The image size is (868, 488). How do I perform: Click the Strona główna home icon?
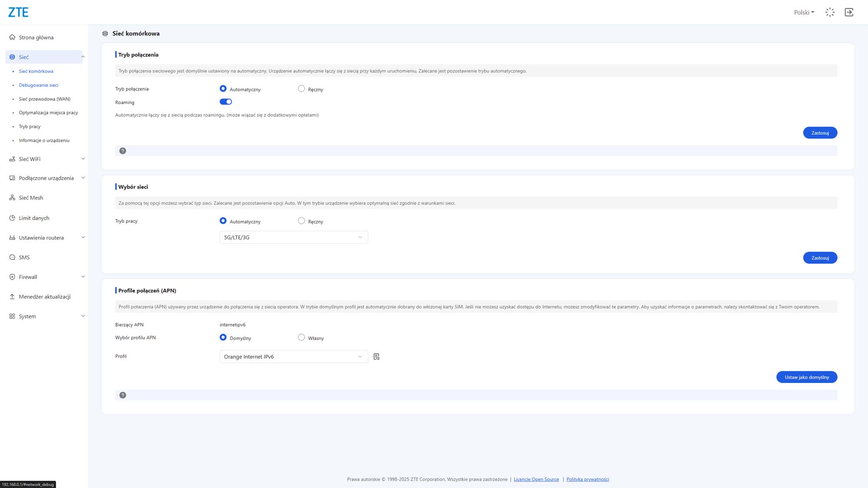pyautogui.click(x=12, y=37)
